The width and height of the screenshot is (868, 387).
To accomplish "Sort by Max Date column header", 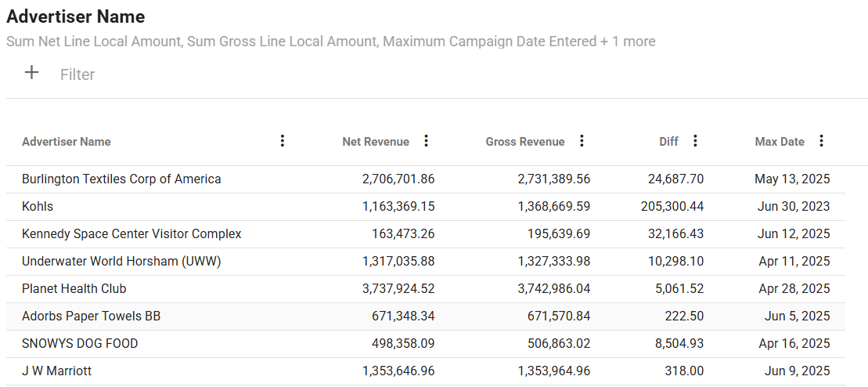I will click(x=780, y=142).
